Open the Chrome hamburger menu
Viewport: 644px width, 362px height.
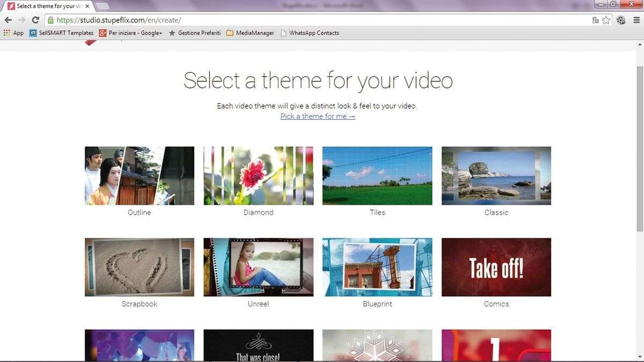point(635,20)
